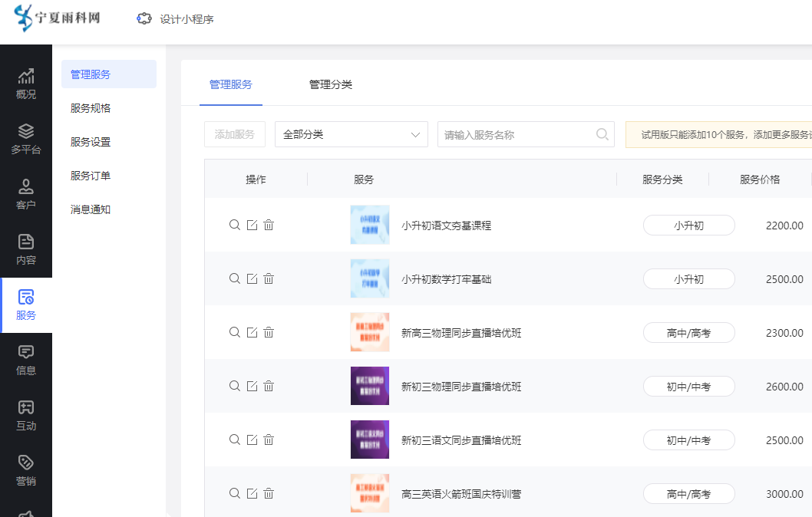This screenshot has height=517, width=812.
Task: Edit the 新高三物理同步直播培优班 service
Action: 253,332
